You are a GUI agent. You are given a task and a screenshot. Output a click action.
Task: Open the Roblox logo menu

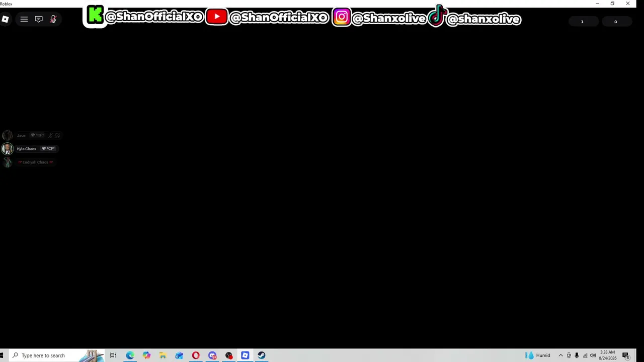pos(5,19)
